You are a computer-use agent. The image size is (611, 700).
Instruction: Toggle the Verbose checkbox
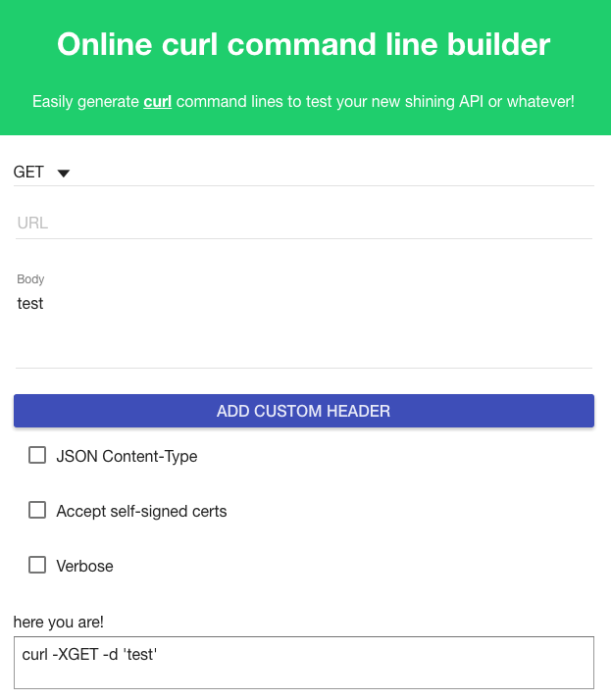click(x=37, y=565)
